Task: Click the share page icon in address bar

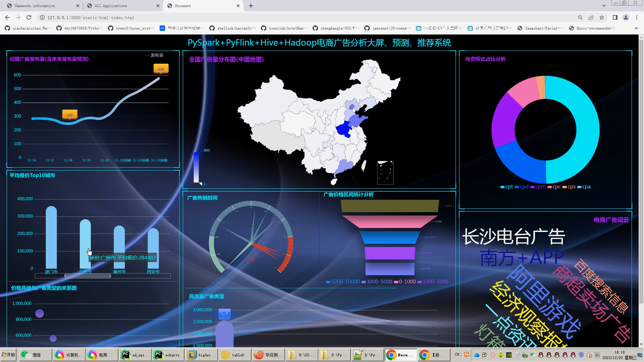Action: pos(591,17)
